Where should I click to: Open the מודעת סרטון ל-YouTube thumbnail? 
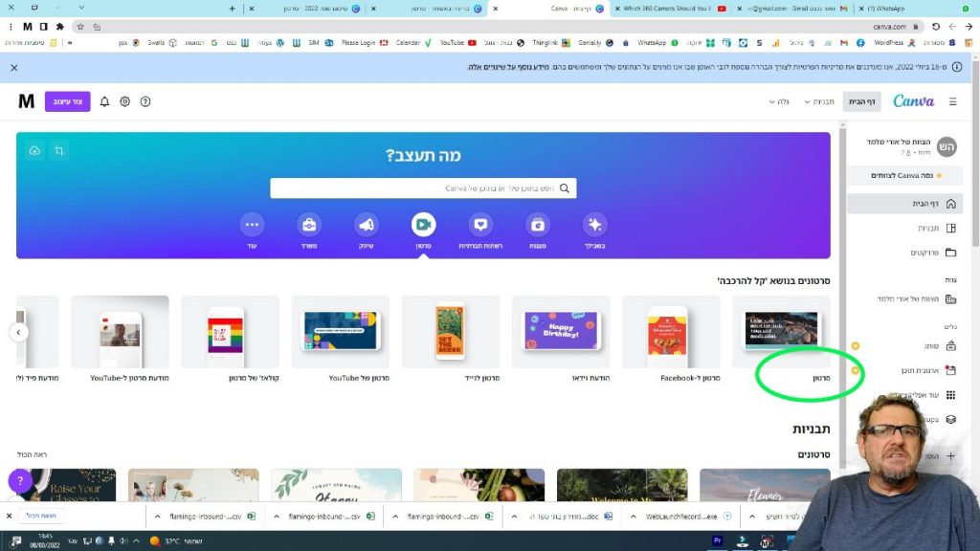tap(120, 332)
